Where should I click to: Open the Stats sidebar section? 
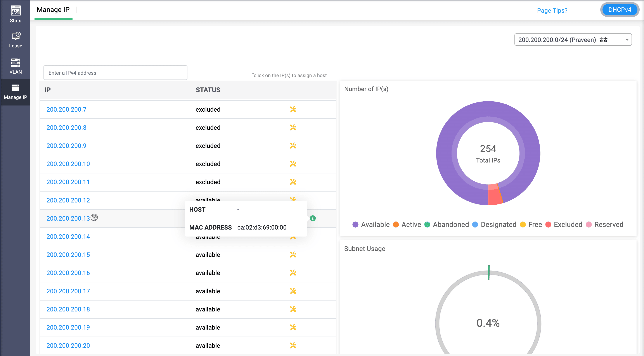coord(16,14)
